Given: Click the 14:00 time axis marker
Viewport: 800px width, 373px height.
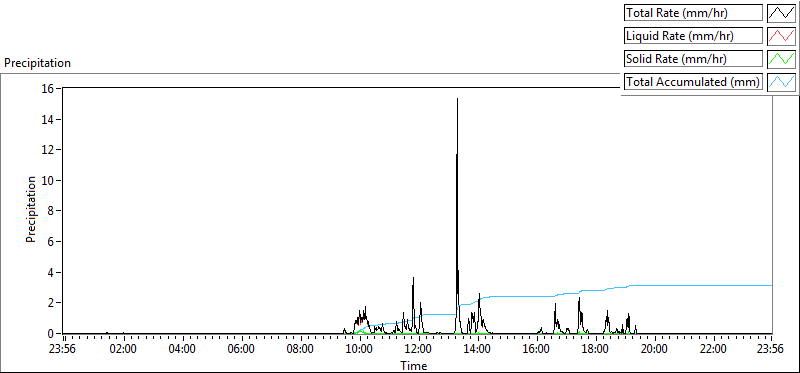Looking at the screenshot, I should click(x=478, y=350).
